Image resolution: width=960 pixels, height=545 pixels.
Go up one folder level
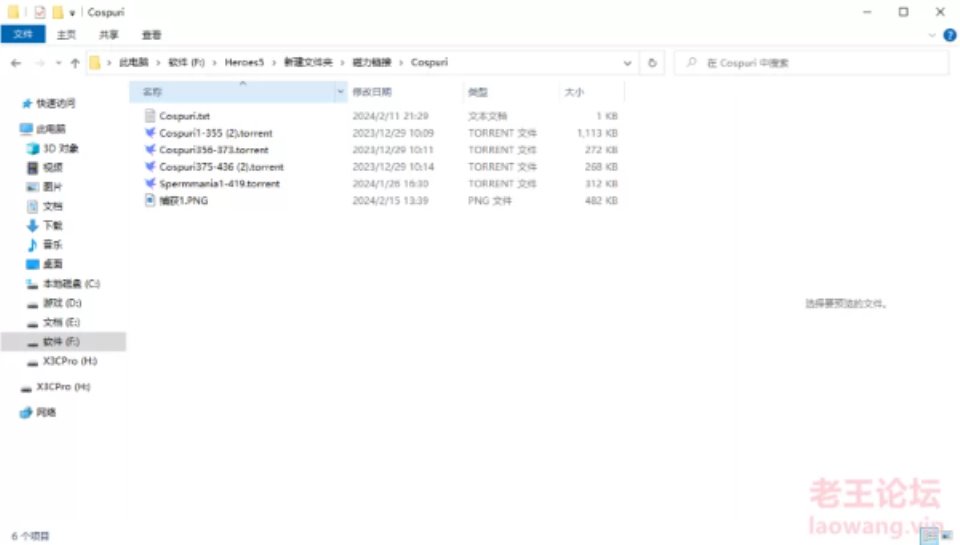click(75, 63)
